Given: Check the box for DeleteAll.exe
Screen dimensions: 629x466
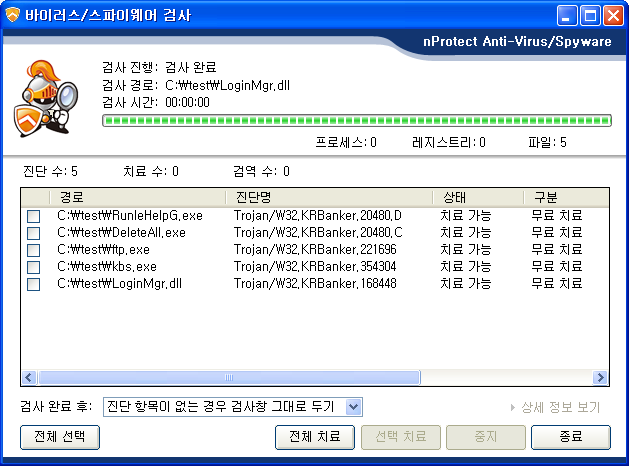Looking at the screenshot, I should click(x=34, y=233).
